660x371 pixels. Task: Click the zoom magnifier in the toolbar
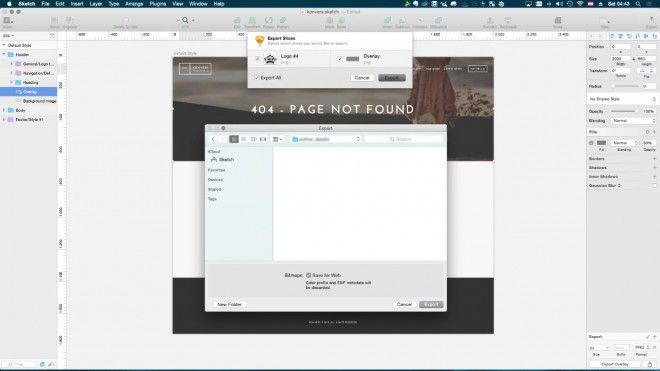click(185, 20)
